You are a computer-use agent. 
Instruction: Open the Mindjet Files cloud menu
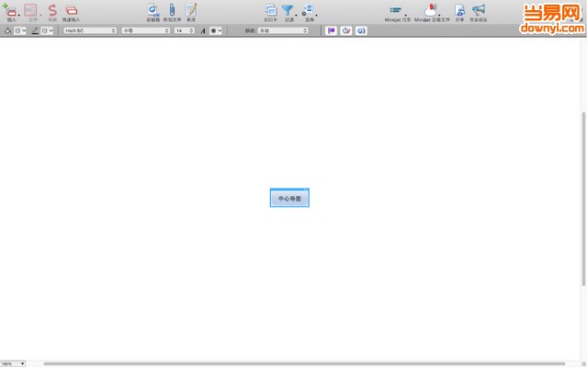click(x=430, y=10)
